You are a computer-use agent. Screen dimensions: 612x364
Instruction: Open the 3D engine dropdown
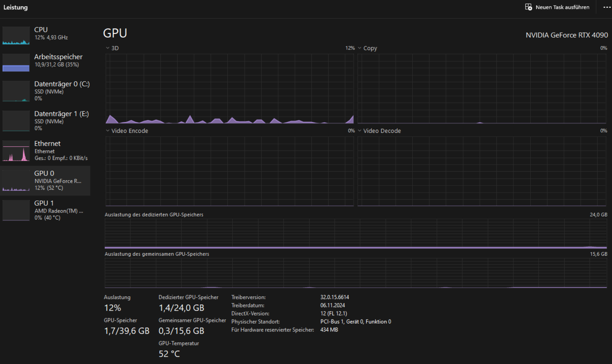[x=108, y=48]
